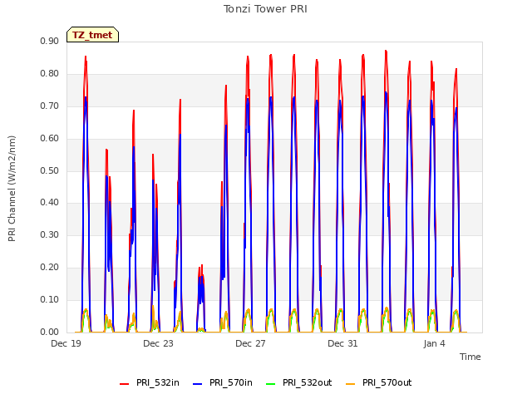The image size is (532, 399).
Task: Click the Dec 27 x-axis label
Action: tap(250, 343)
